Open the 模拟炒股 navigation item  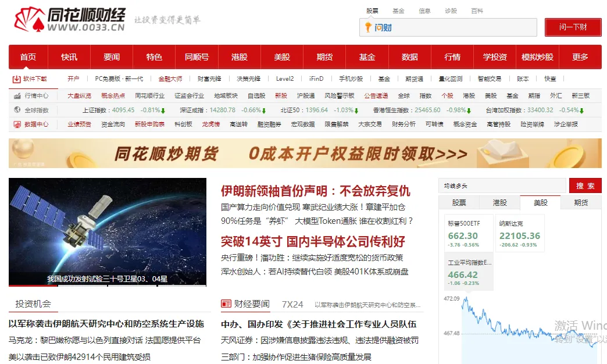click(538, 57)
